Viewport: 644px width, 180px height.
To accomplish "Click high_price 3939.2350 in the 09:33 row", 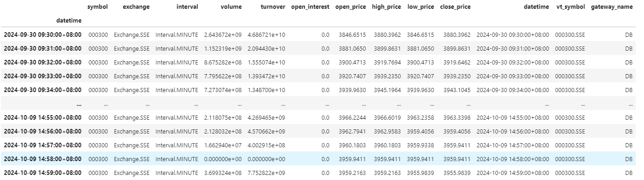I will click(387, 76).
